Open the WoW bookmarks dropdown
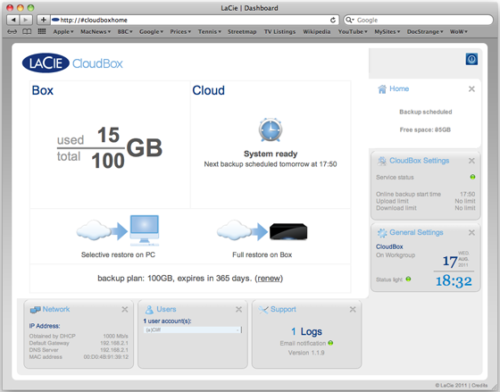500x392 pixels. pos(459,32)
